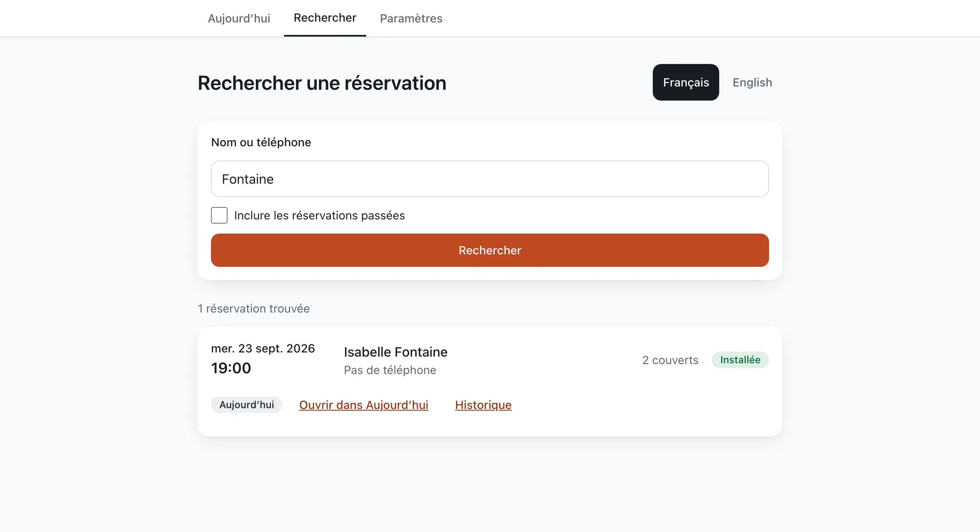Click the mer. 23 sept. 2026 date
The height and width of the screenshot is (532, 980).
(263, 348)
